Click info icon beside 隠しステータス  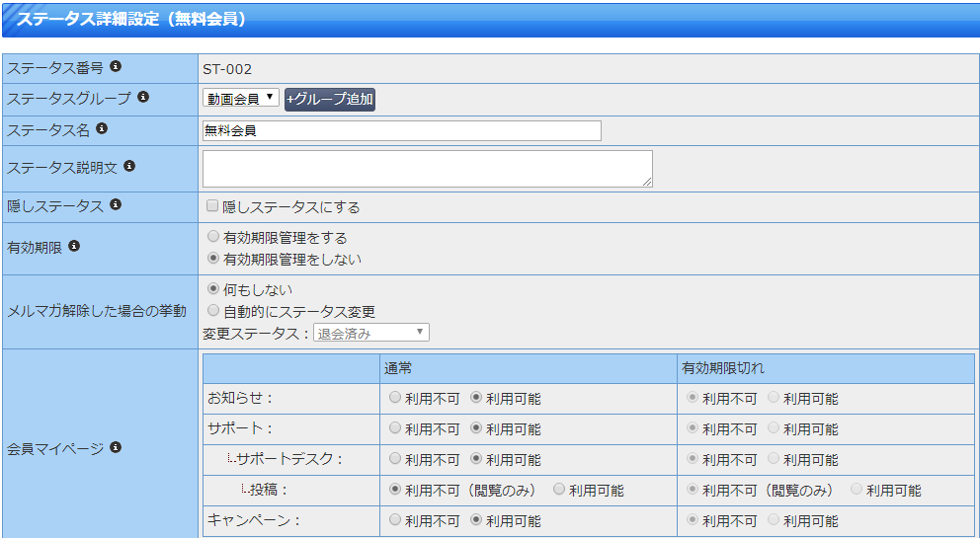click(x=115, y=205)
